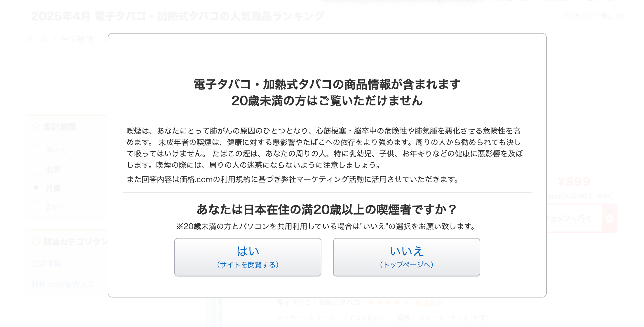Select the 3ヶ月 period radio button
Viewport: 644px width, 327px height.
[x=36, y=207]
